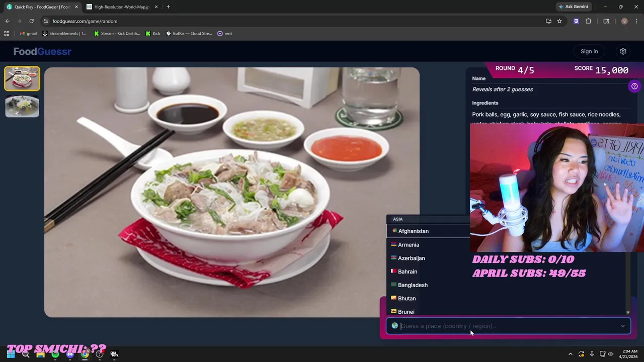Bookmark this page with the star
Image resolution: width=644 pixels, height=362 pixels.
click(x=559, y=21)
